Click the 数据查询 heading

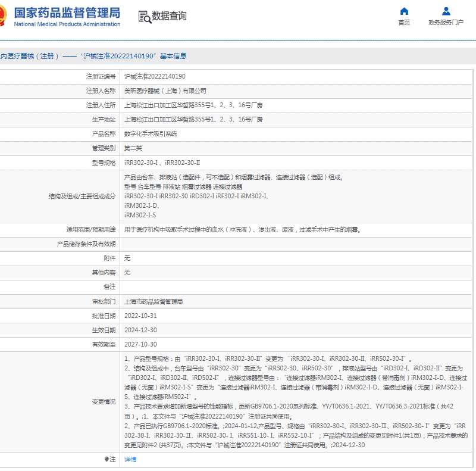pyautogui.click(x=169, y=16)
